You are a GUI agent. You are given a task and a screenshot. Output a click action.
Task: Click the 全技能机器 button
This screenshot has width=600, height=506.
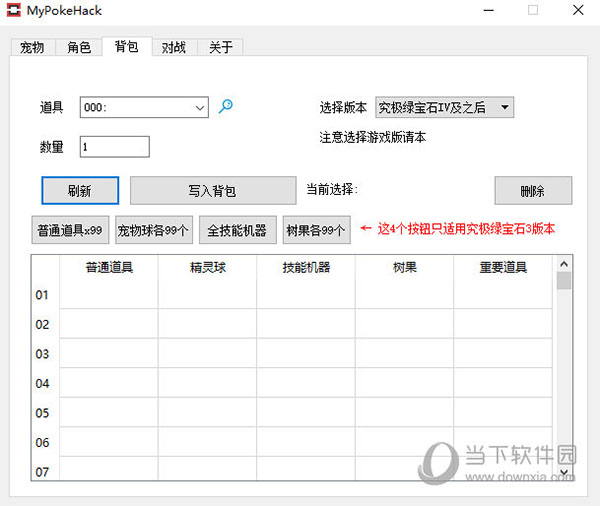238,230
